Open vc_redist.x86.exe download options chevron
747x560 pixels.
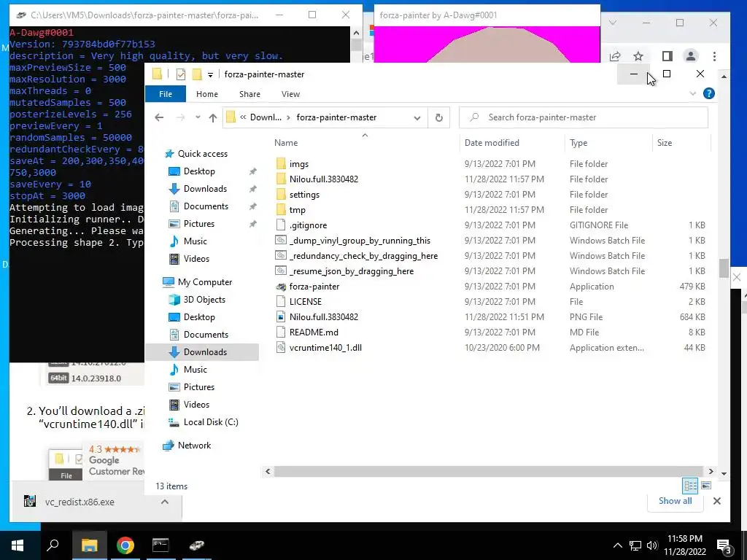pyautogui.click(x=164, y=502)
